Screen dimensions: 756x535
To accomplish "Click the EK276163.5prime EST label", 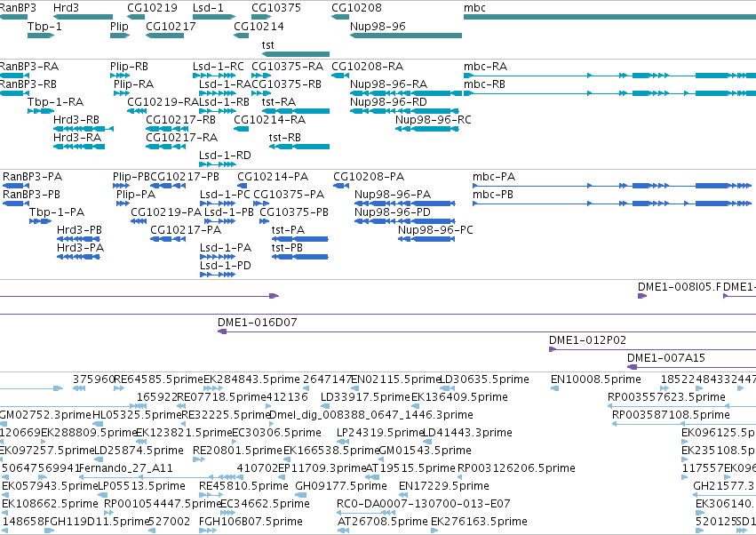I will [x=479, y=522].
